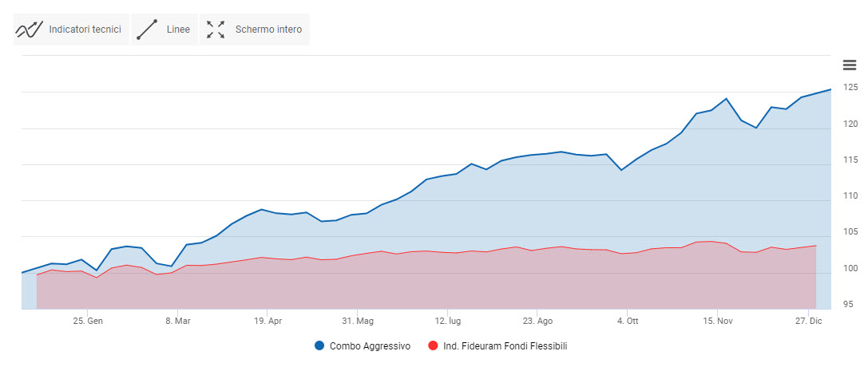Viewport: 868px width, 367px height.
Task: Click the blue Combo Aggressivo legend dot
Action: pyautogui.click(x=319, y=346)
